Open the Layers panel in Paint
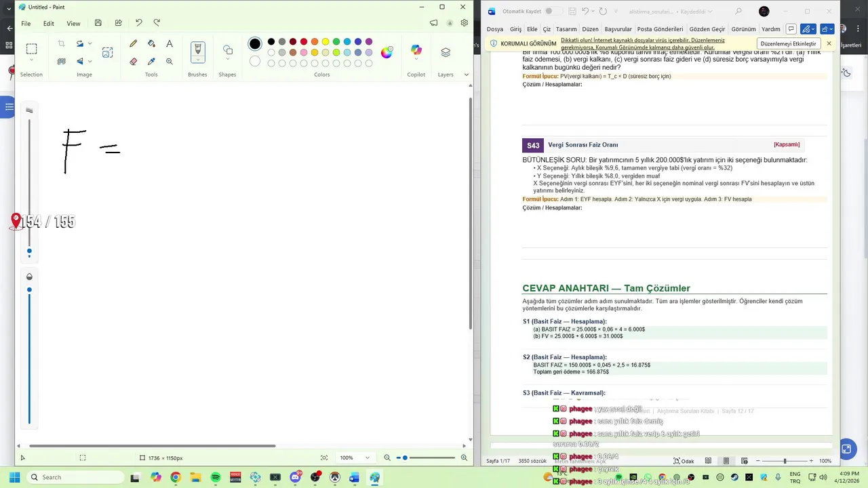 (446, 52)
